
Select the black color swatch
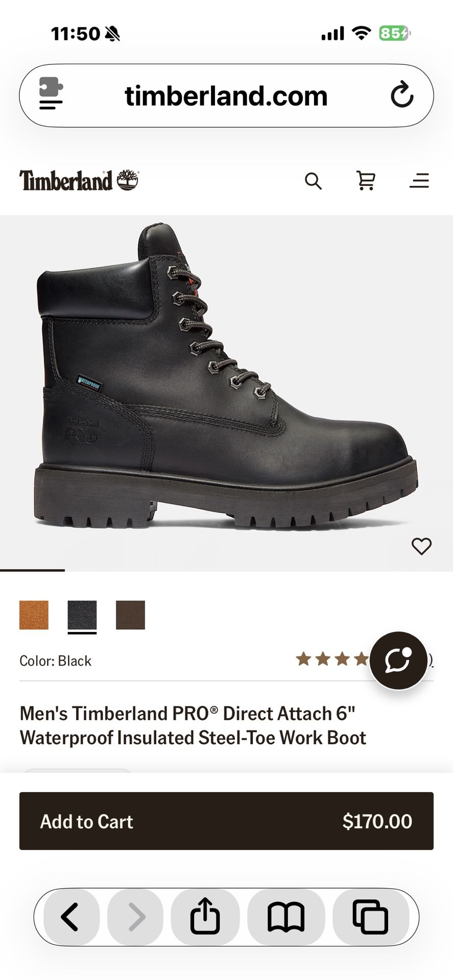tap(82, 615)
